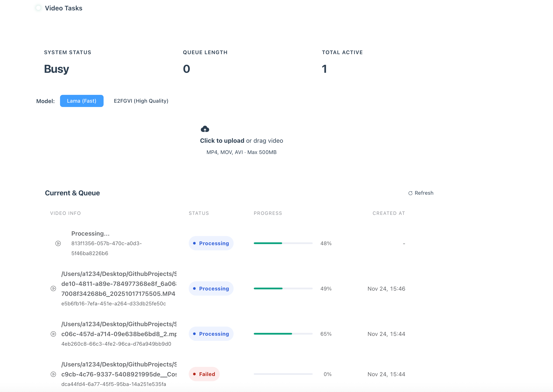Click the cloud upload icon

pos(205,129)
